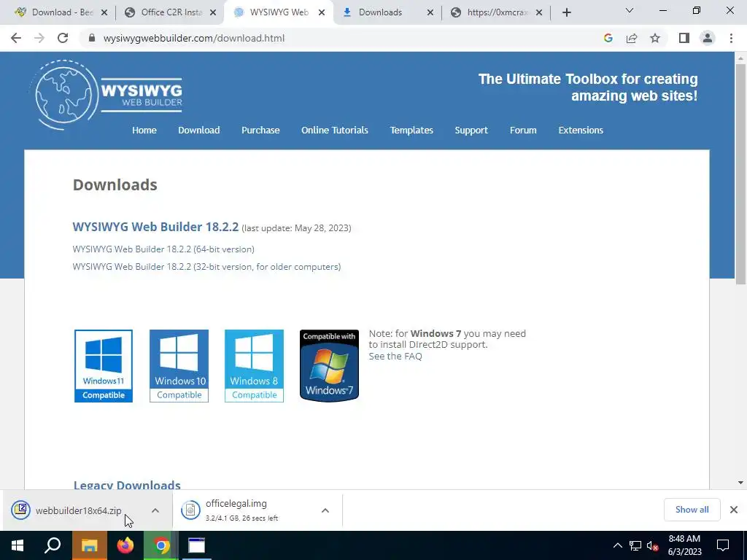747x560 pixels.
Task: Click the browser back arrow
Action: click(16, 38)
